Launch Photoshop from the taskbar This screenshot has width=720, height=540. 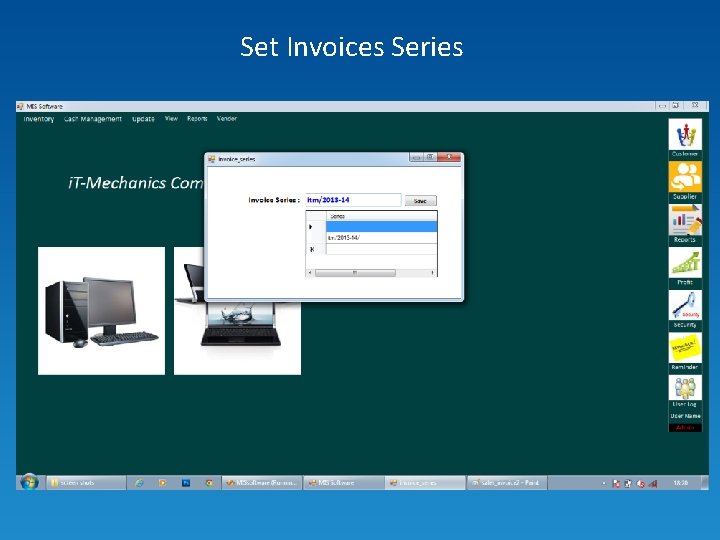pyautogui.click(x=186, y=483)
